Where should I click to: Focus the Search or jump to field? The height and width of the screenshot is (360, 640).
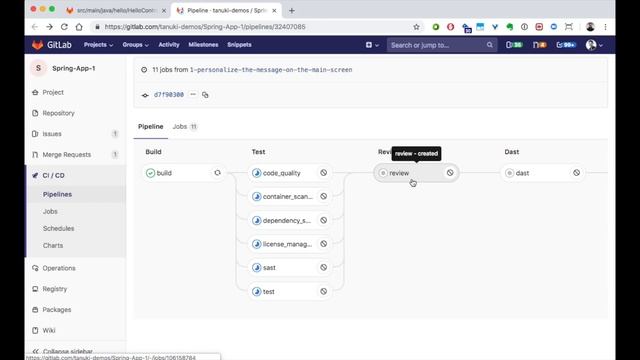(442, 45)
